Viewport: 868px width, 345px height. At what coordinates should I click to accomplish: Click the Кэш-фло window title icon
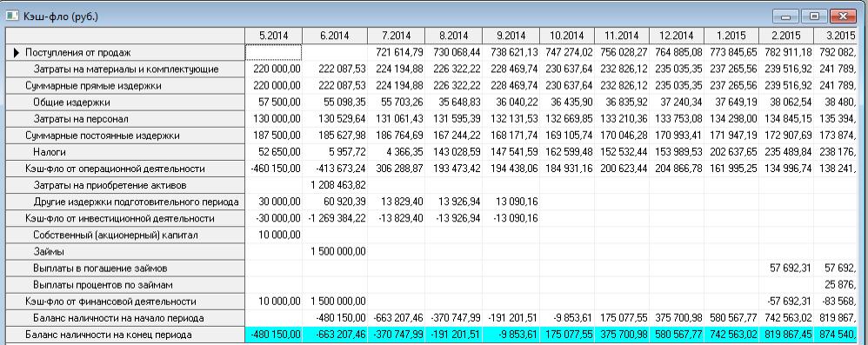tap(11, 17)
